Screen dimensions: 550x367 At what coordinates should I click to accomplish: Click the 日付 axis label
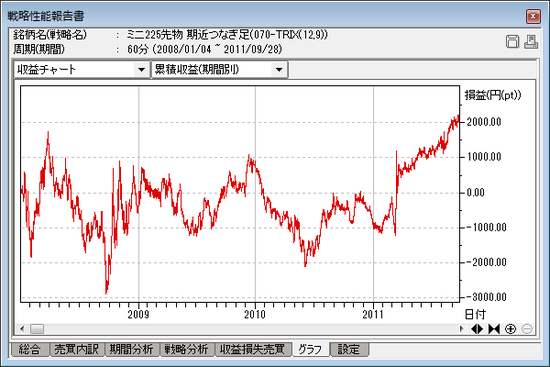tap(475, 314)
